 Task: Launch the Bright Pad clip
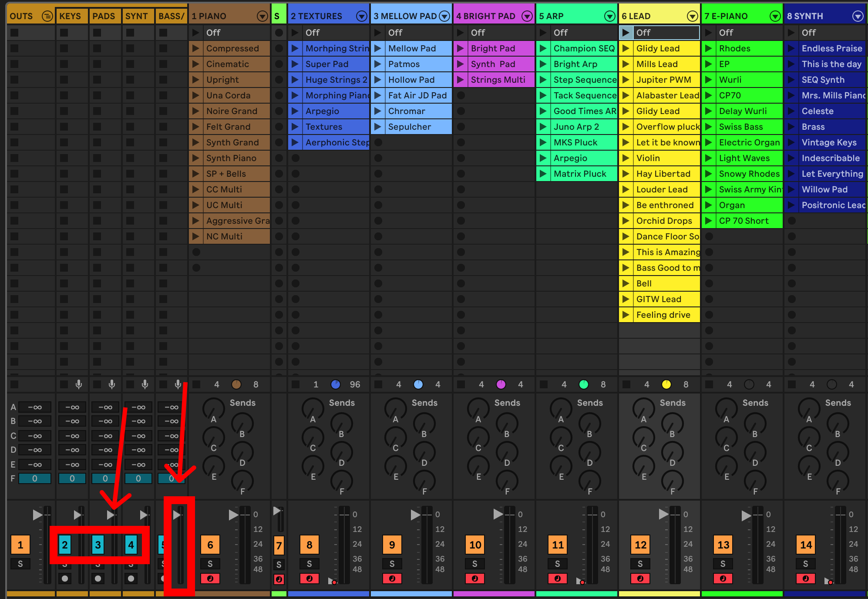(x=460, y=48)
